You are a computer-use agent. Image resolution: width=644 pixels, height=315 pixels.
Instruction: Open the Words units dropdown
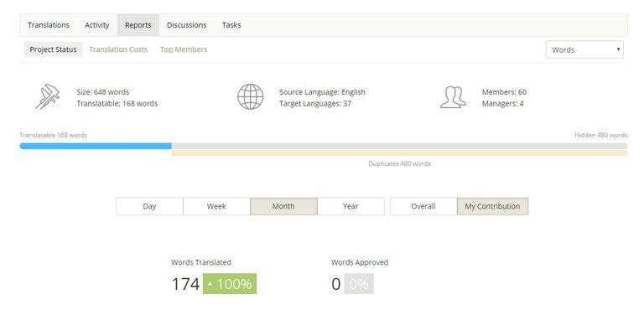point(584,49)
